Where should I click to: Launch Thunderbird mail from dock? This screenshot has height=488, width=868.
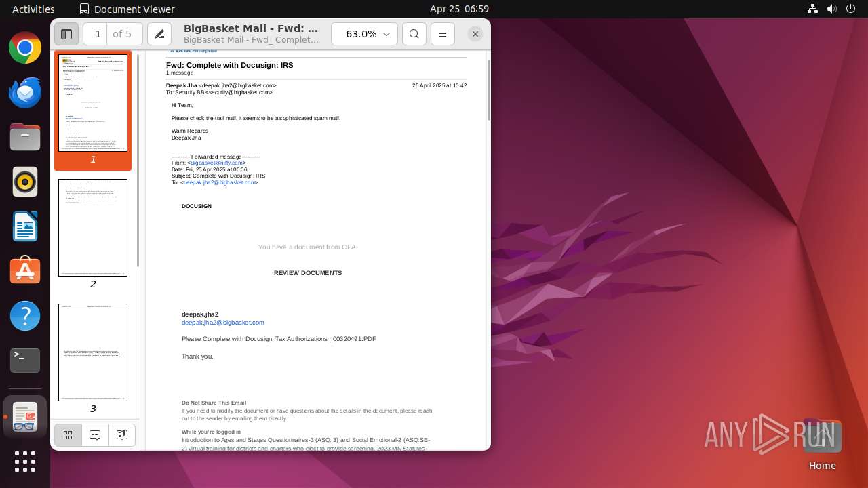[25, 93]
